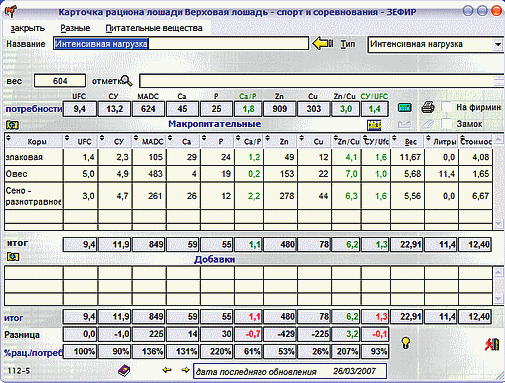
Task: Toggle the Замок lock checkbox
Action: [x=446, y=124]
